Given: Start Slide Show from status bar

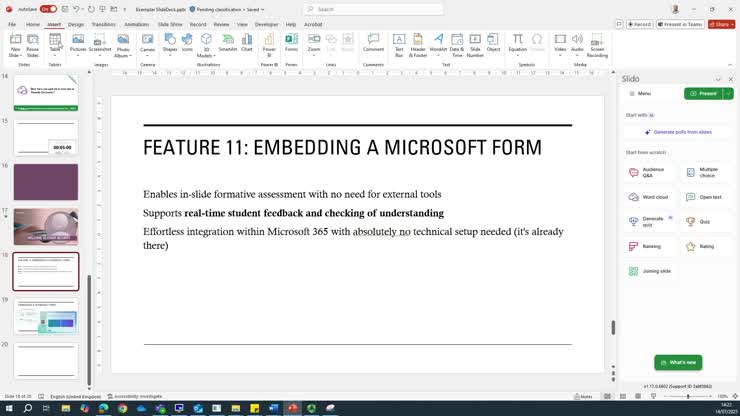Looking at the screenshot, I should (653, 397).
